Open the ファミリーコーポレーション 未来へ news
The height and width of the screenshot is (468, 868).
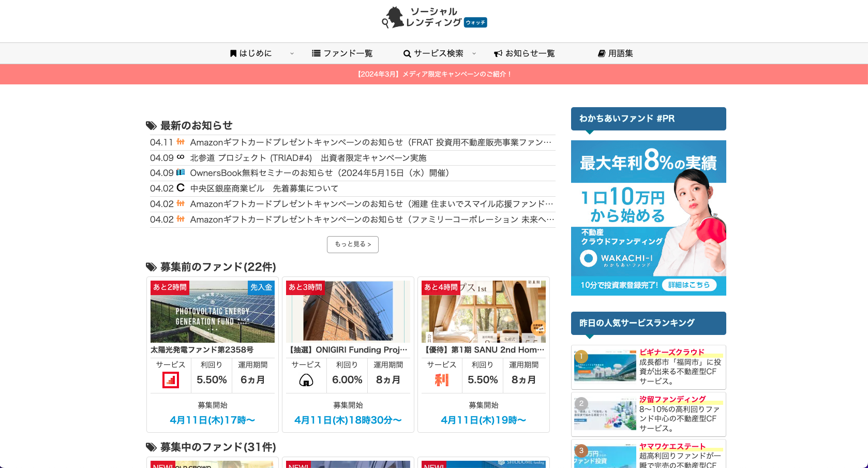pyautogui.click(x=372, y=220)
